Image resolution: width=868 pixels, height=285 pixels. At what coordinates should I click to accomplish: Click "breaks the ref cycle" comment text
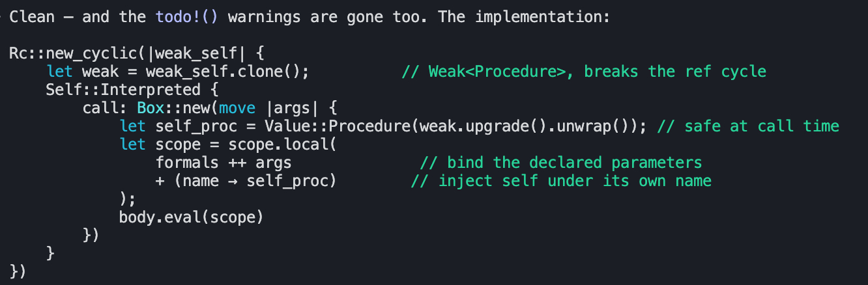point(675,71)
